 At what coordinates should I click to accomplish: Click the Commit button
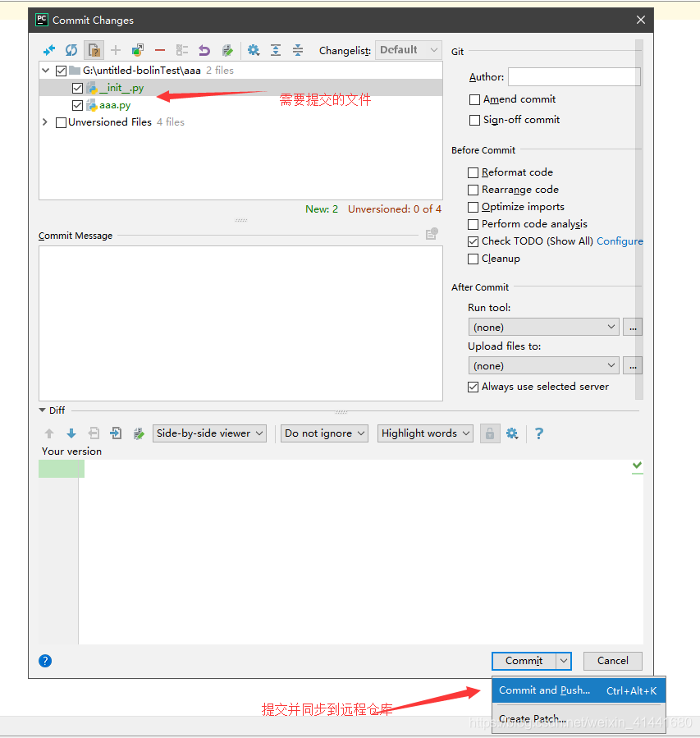coord(524,661)
